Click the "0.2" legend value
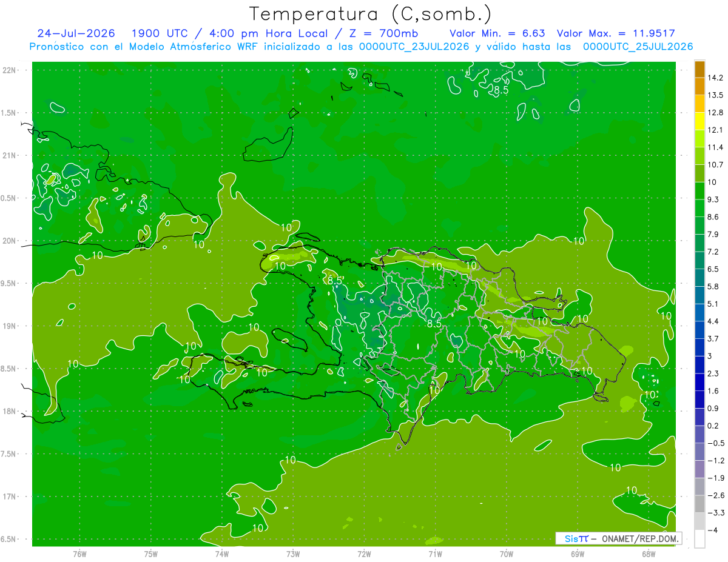Viewport: 728px width, 562px height. point(714,426)
